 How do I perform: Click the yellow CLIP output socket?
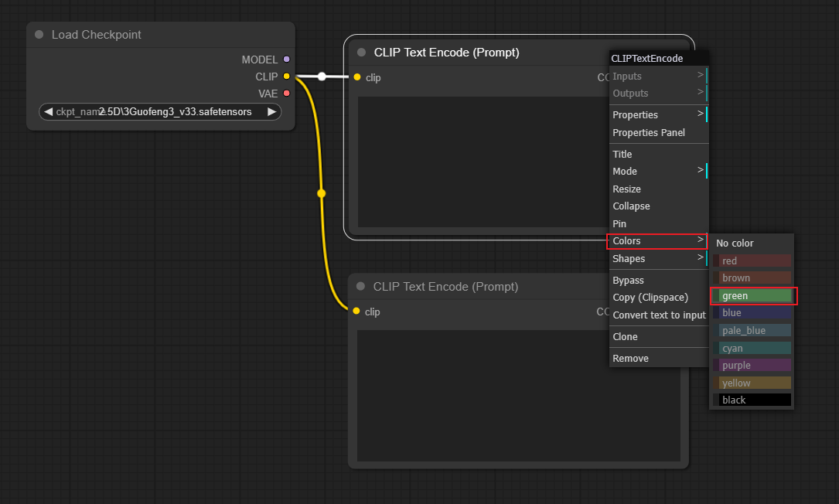click(286, 77)
